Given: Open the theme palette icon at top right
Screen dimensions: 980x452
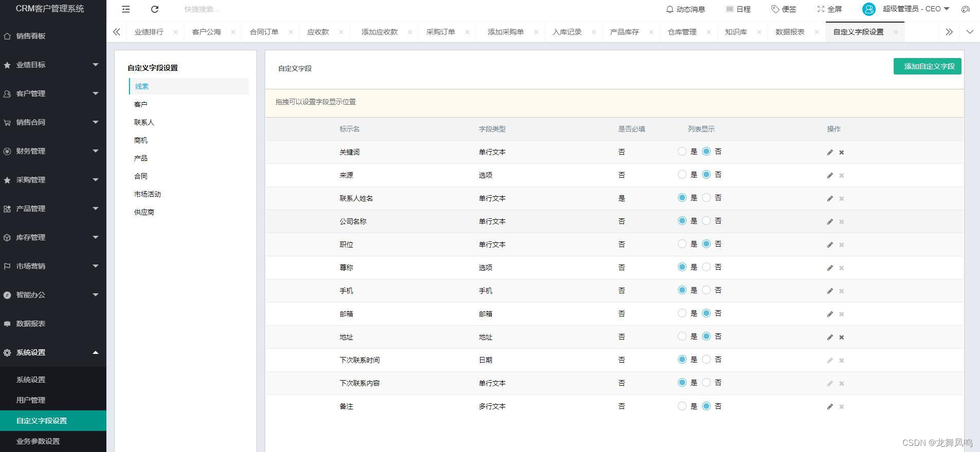Looking at the screenshot, I should point(966,9).
